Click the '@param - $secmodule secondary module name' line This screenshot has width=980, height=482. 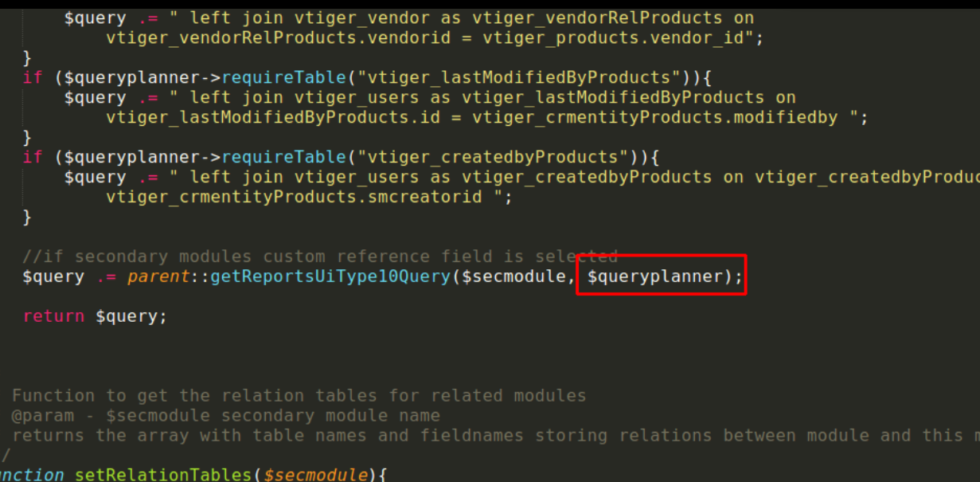point(226,416)
